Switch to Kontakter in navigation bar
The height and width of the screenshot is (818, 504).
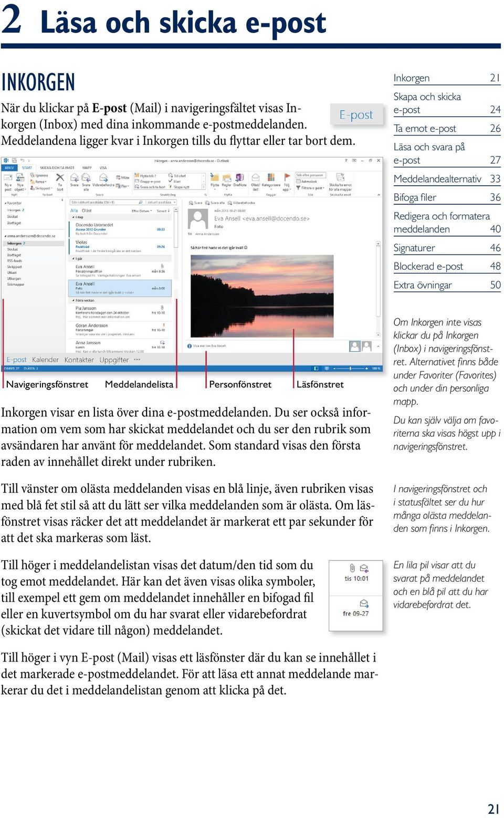(79, 360)
